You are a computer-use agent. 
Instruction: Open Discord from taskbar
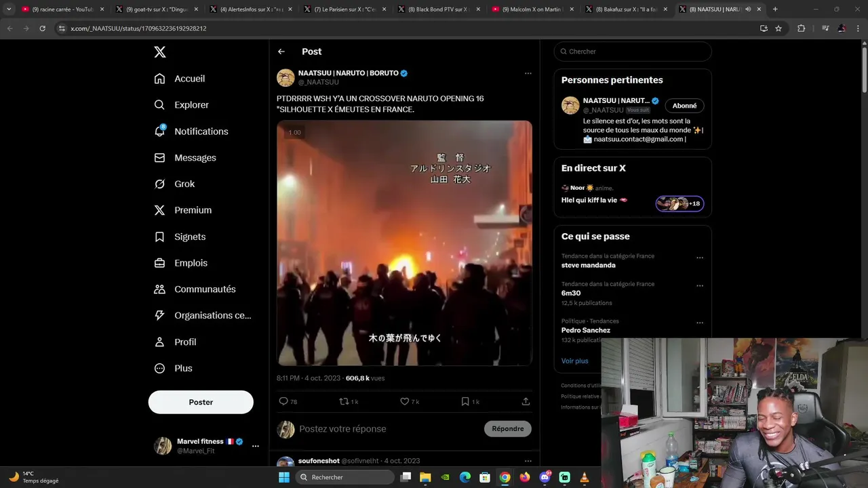click(545, 477)
